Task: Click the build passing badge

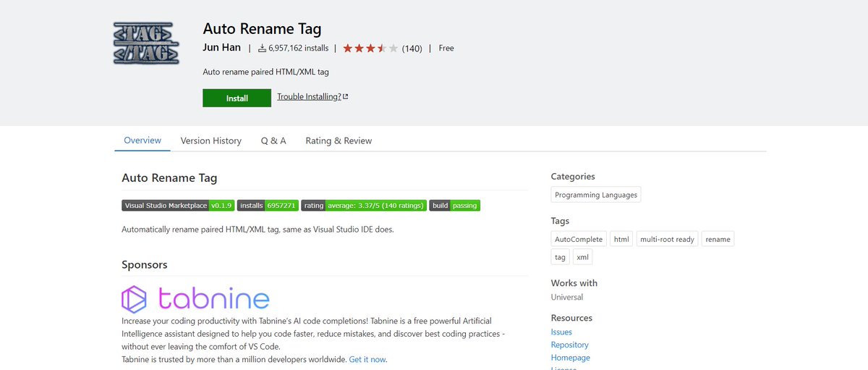Action: (x=455, y=206)
